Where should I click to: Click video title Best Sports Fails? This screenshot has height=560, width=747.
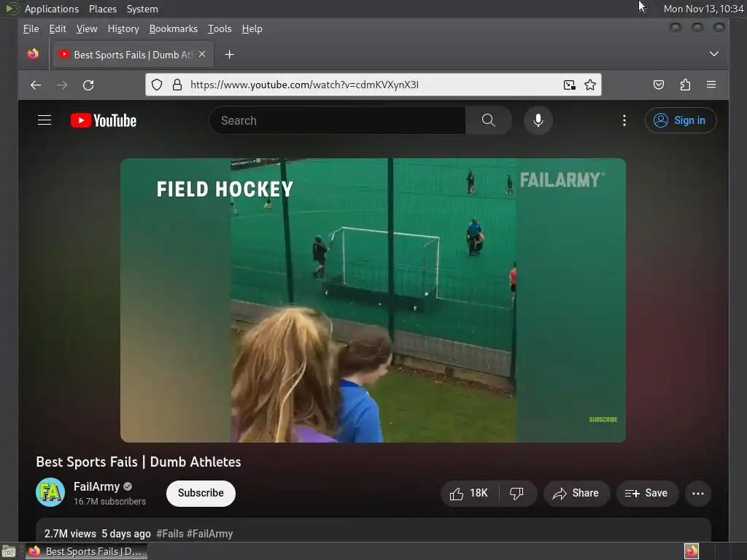pyautogui.click(x=139, y=462)
